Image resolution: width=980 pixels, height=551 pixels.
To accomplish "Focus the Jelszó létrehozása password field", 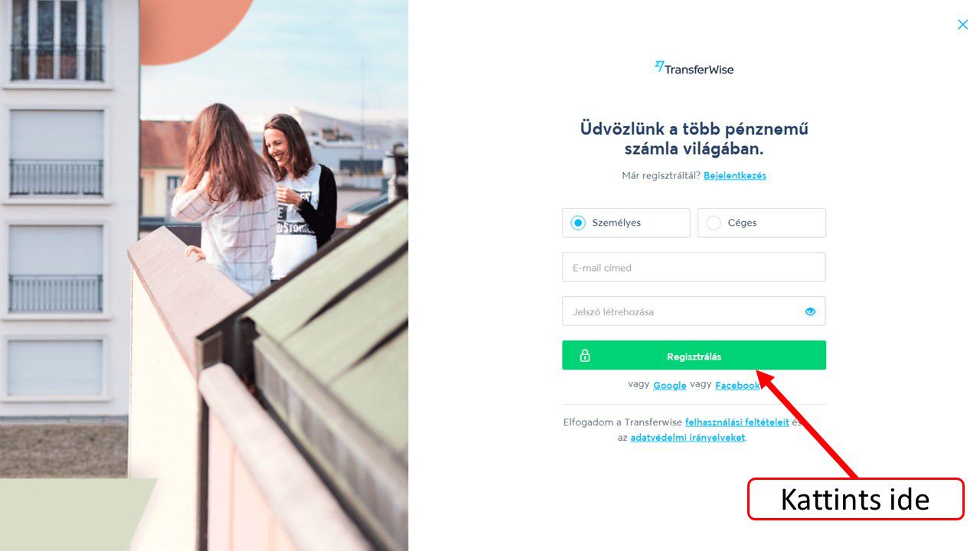I will (x=694, y=311).
